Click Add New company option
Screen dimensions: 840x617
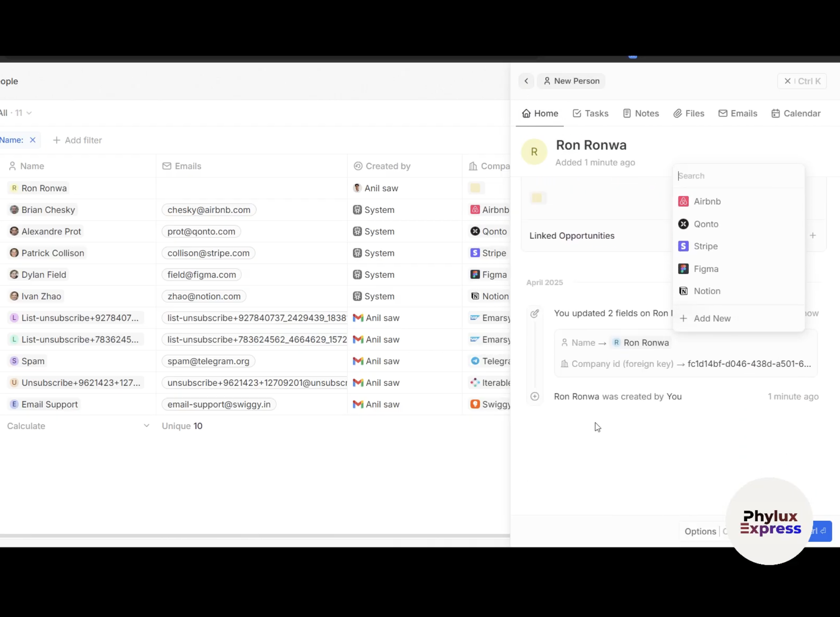tap(739, 318)
